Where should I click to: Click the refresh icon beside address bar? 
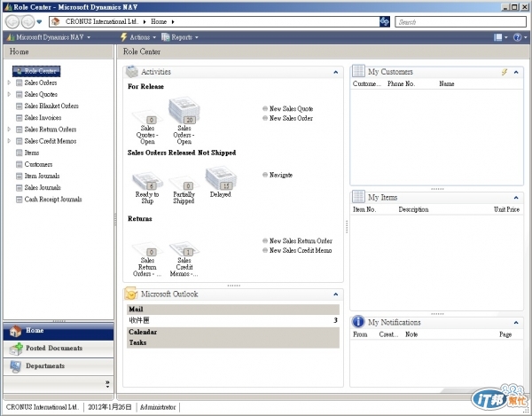[x=385, y=21]
